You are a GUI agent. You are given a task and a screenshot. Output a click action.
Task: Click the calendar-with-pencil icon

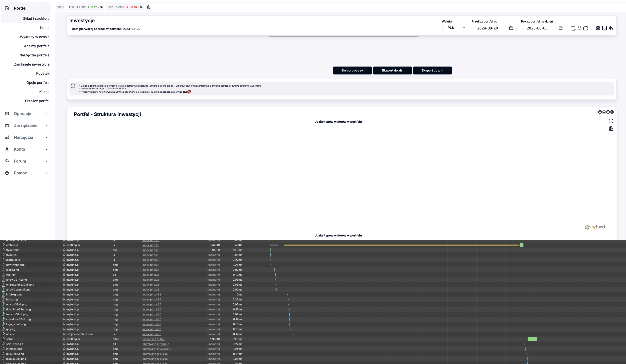[573, 28]
